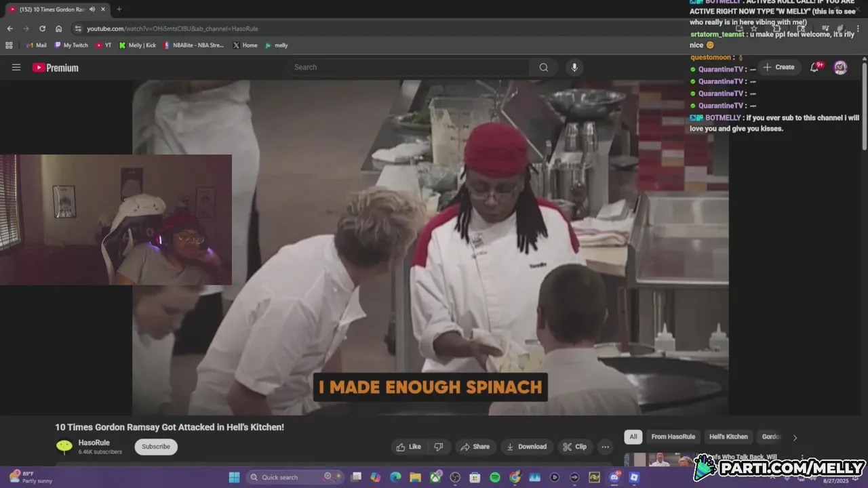
Task: Open the My Twitch bookmark
Action: click(x=71, y=45)
